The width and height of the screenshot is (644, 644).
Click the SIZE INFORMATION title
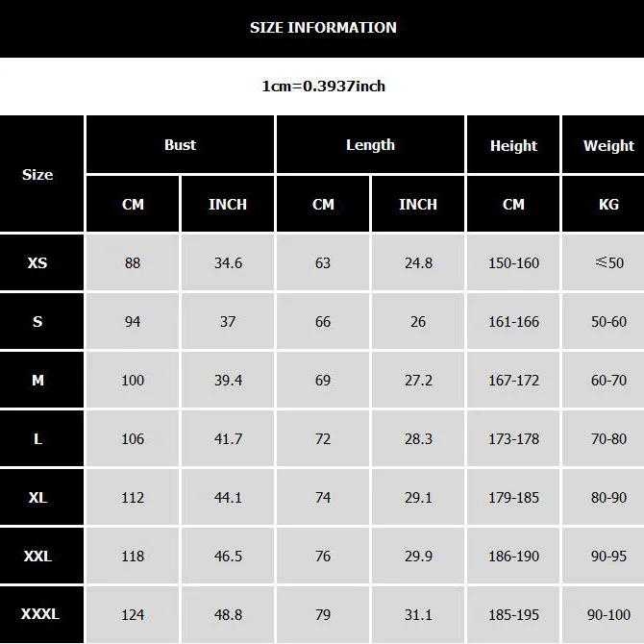coord(323,28)
